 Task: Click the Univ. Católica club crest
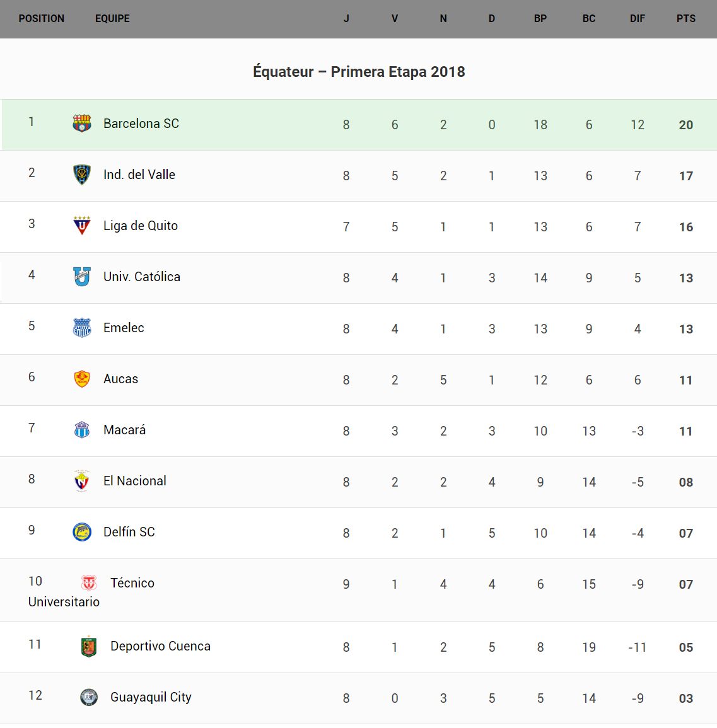coord(82,276)
